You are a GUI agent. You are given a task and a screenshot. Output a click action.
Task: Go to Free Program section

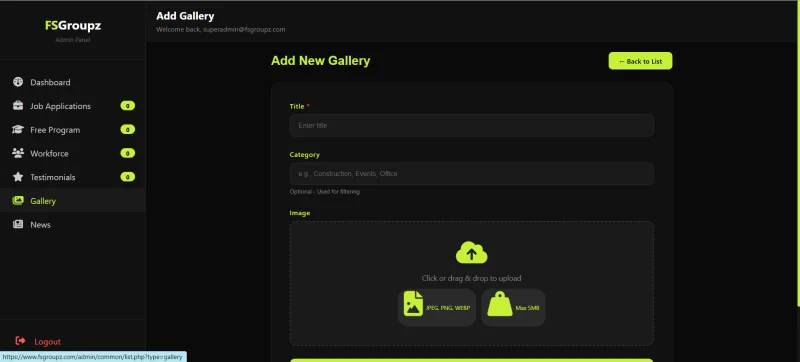(72, 130)
